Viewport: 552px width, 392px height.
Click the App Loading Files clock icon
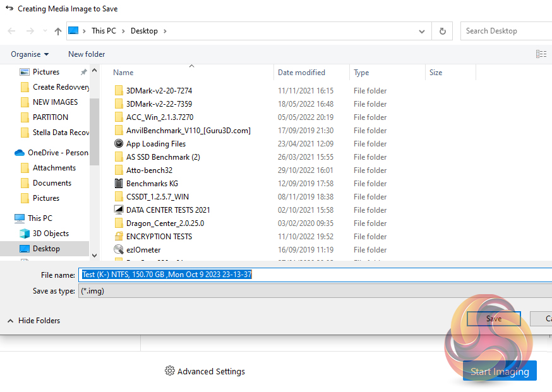(x=119, y=143)
